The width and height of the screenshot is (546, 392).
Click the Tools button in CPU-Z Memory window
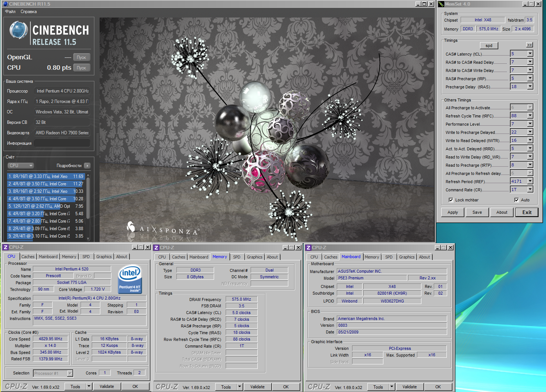226,387
